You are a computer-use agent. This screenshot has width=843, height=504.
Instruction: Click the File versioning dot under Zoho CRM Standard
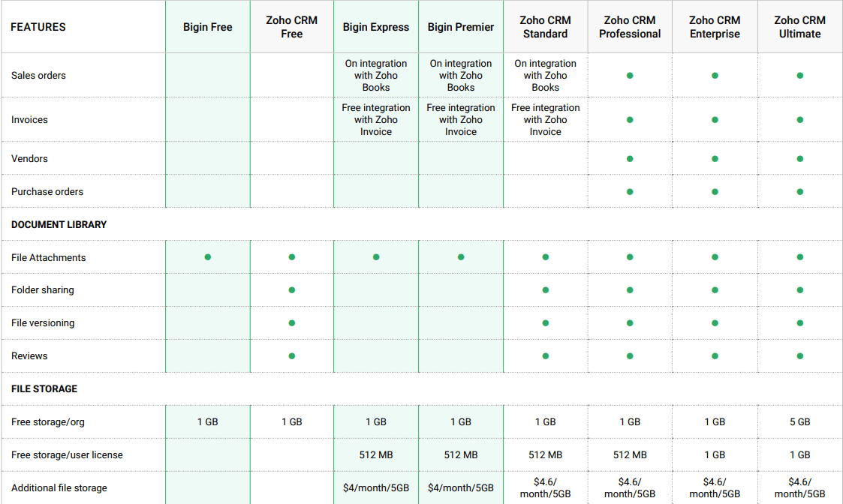pyautogui.click(x=546, y=322)
